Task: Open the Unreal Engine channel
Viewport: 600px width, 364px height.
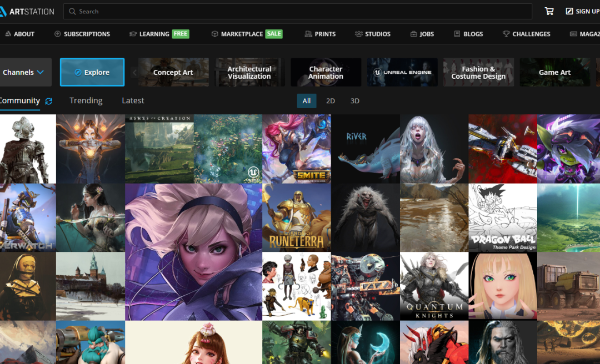Action: [x=402, y=72]
